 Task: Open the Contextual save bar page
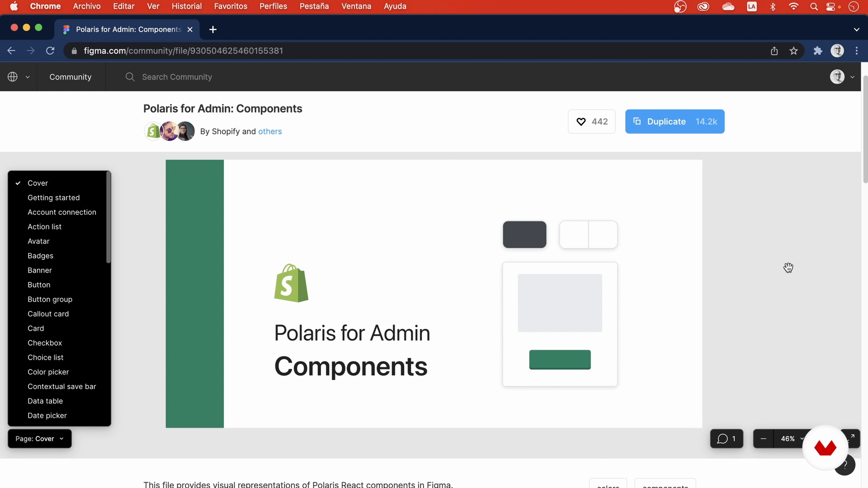(61, 386)
